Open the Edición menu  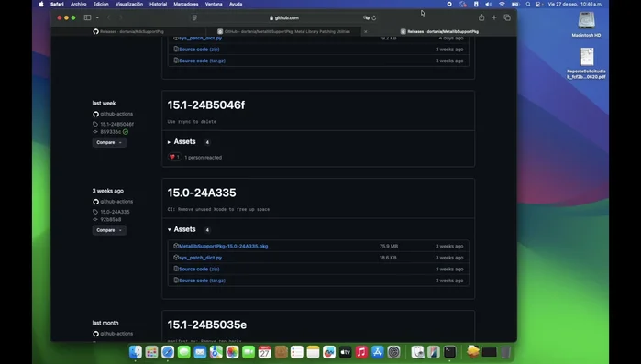(101, 4)
